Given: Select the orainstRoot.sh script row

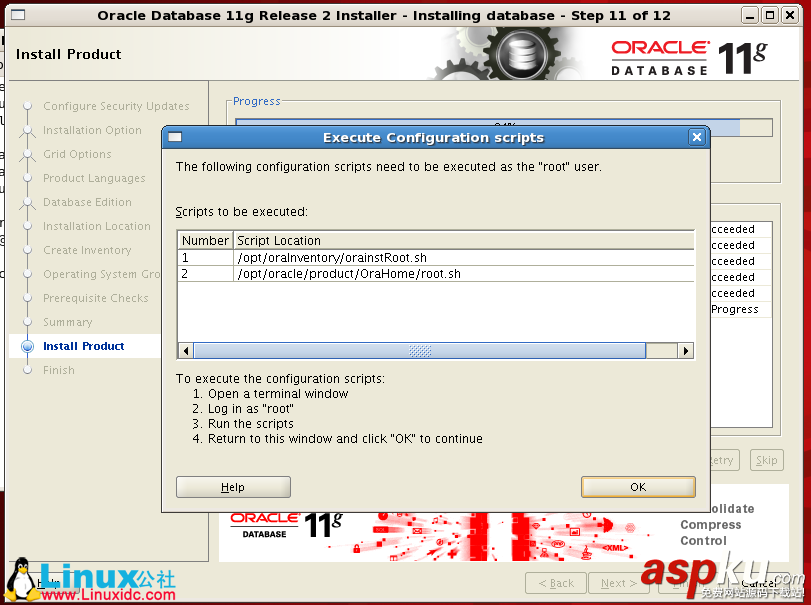Looking at the screenshot, I should [x=436, y=258].
